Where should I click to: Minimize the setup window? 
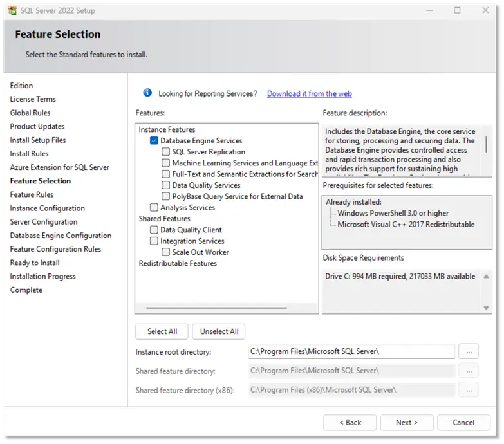(429, 10)
